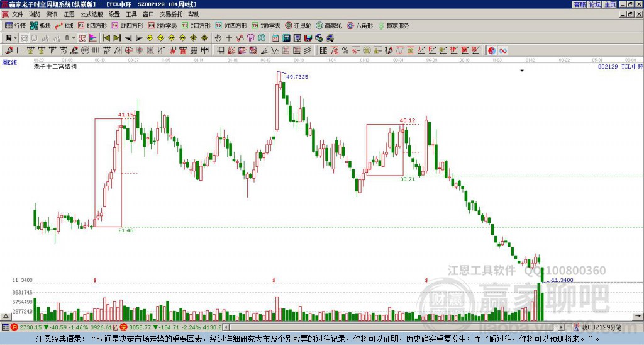Screen dimensions: 644x345
Task: Switch to the K线 chart view
Action: 64,25
